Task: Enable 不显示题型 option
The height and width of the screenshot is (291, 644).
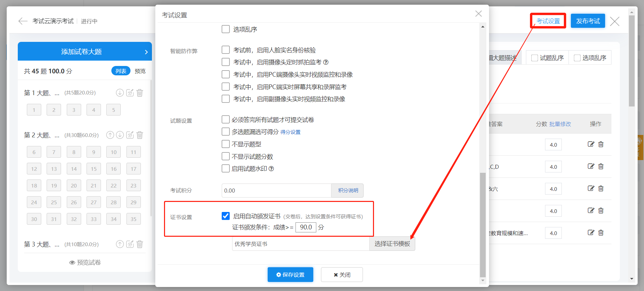Action: (226, 144)
